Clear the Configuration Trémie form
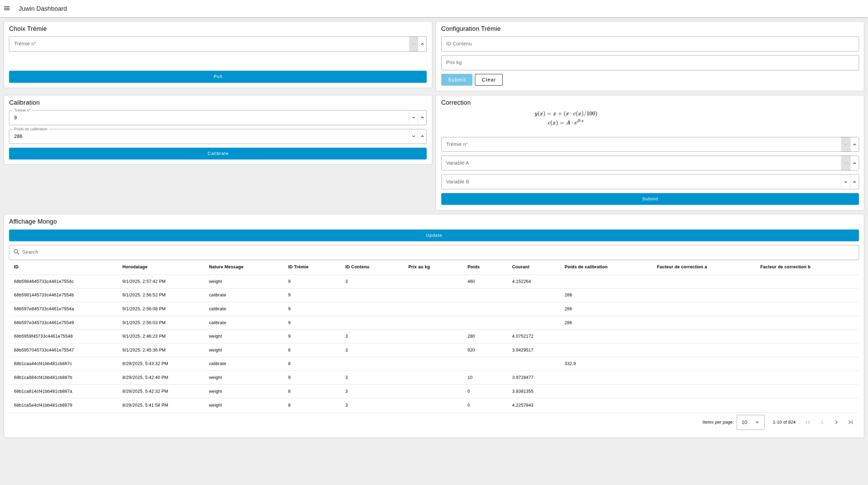The height and width of the screenshot is (485, 868). click(488, 80)
